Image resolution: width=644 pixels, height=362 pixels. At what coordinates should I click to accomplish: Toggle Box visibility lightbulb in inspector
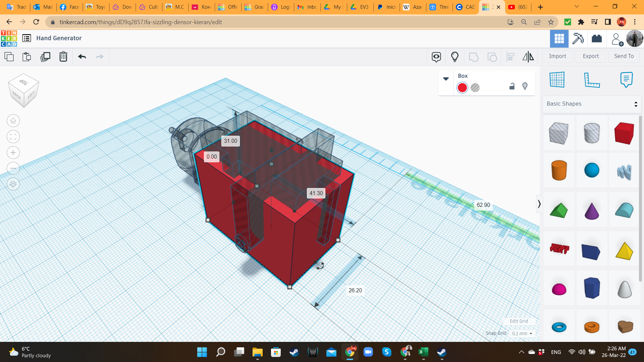[525, 86]
